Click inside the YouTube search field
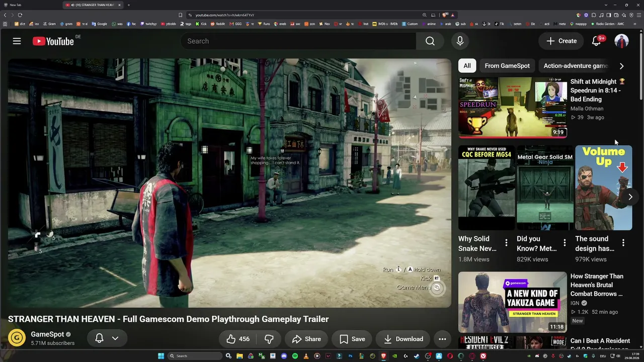This screenshot has height=362, width=644. [x=298, y=41]
